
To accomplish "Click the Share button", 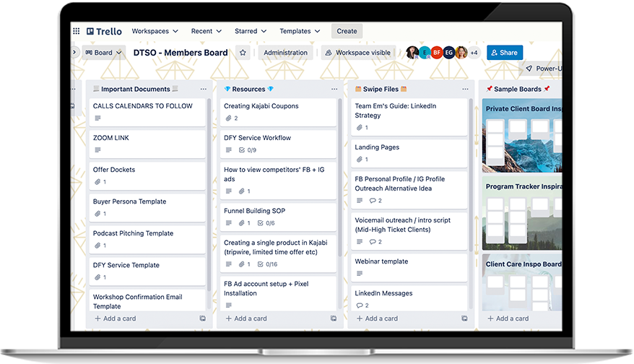I will click(505, 53).
